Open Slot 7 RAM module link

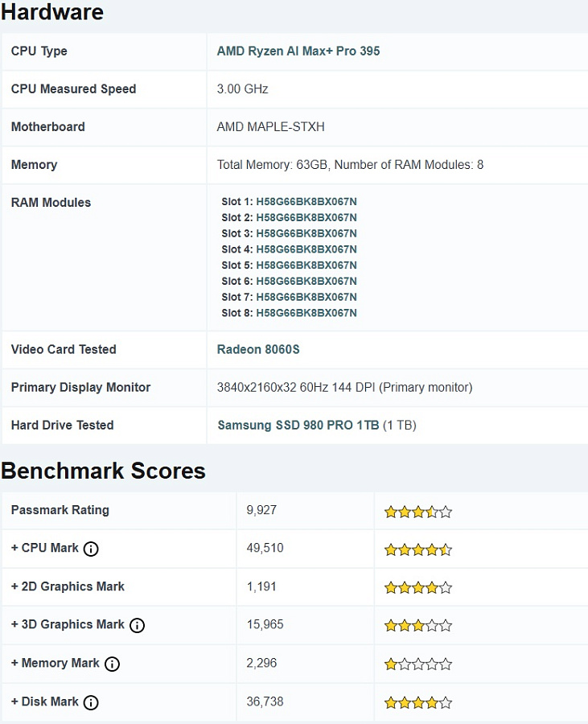(x=306, y=297)
